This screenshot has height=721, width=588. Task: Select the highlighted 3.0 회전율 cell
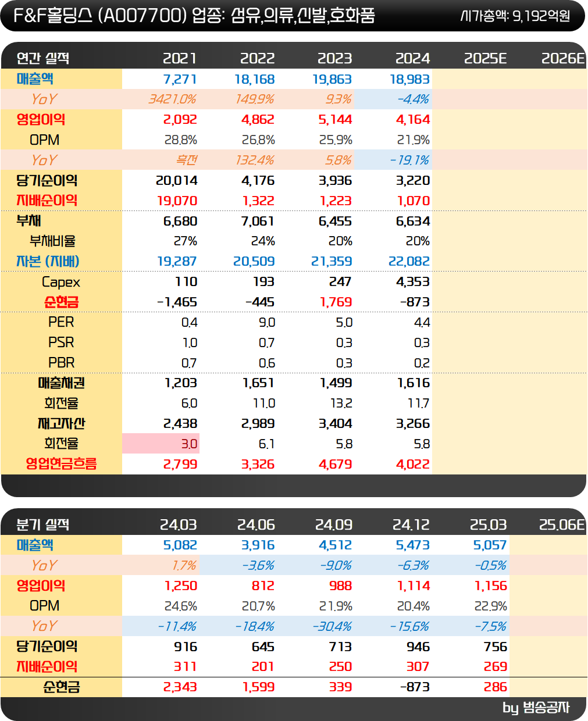point(161,444)
